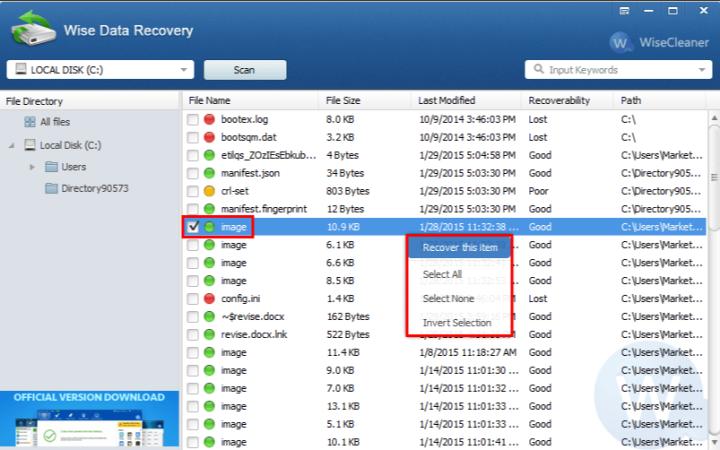Click the Poor recoverability cell

tap(538, 191)
